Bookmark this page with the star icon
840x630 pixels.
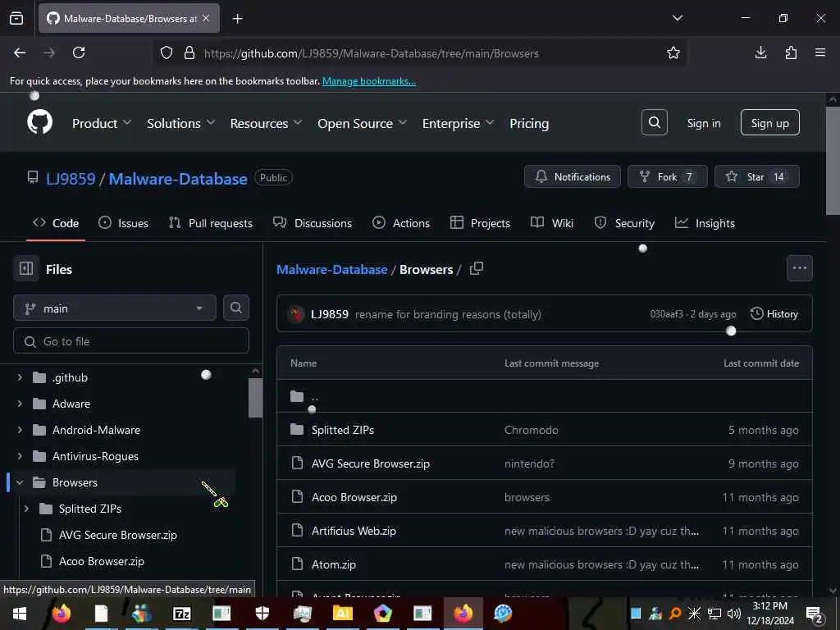click(673, 52)
